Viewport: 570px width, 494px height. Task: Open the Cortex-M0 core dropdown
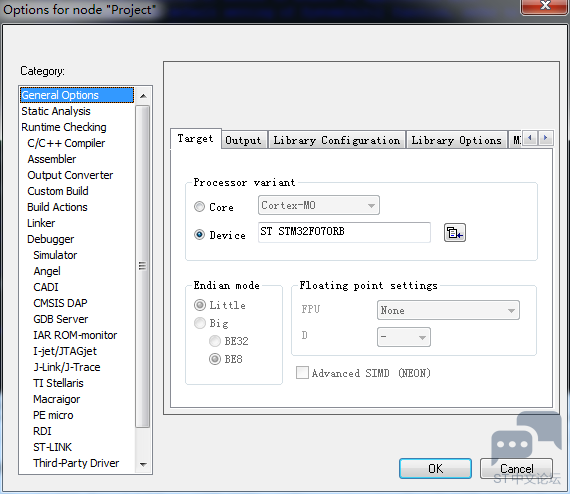tap(319, 205)
